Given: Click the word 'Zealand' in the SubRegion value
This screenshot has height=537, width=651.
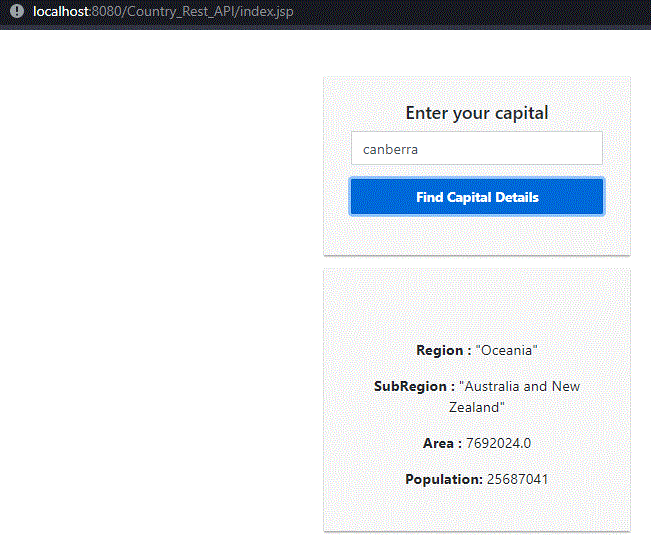Looking at the screenshot, I should point(476,408).
